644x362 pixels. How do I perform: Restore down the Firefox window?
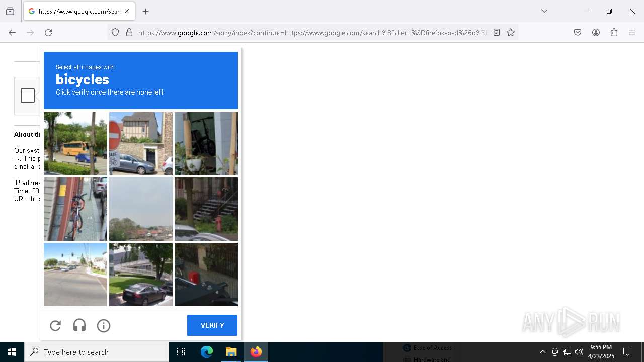point(609,11)
